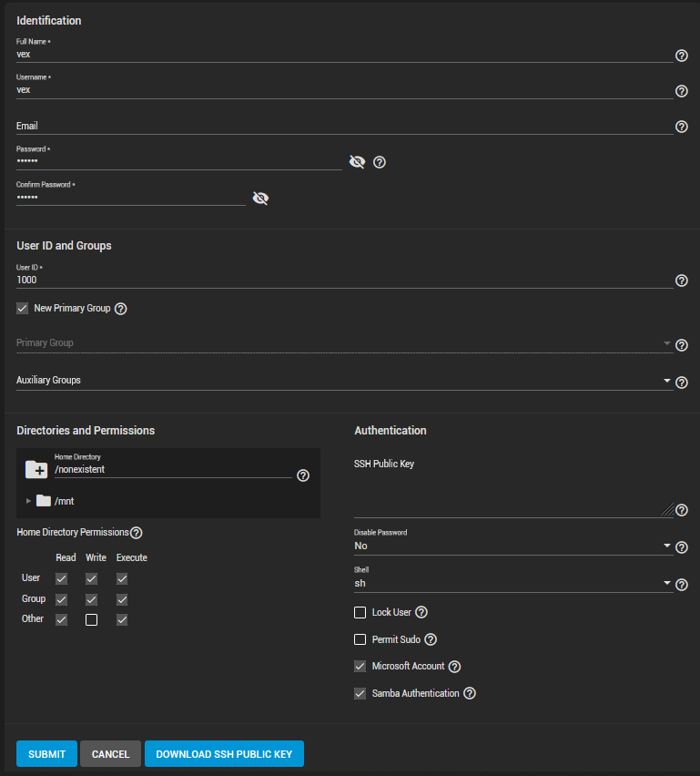Show help for Samba Authentication
Viewport: 700px width, 776px height.
pos(469,693)
